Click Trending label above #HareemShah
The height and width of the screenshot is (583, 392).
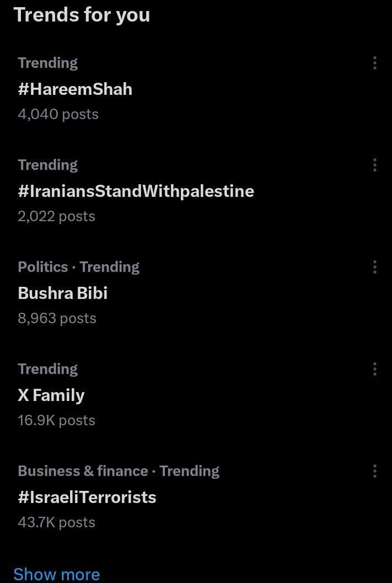click(x=48, y=63)
